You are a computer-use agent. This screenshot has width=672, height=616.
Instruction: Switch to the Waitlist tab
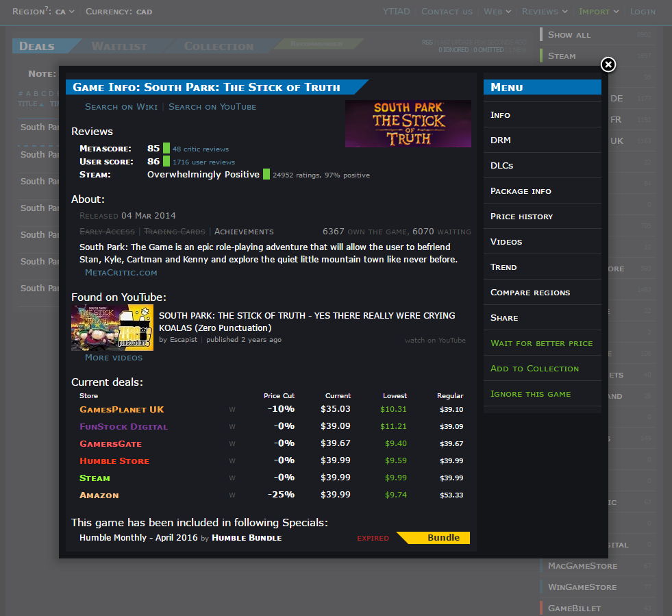pos(119,47)
